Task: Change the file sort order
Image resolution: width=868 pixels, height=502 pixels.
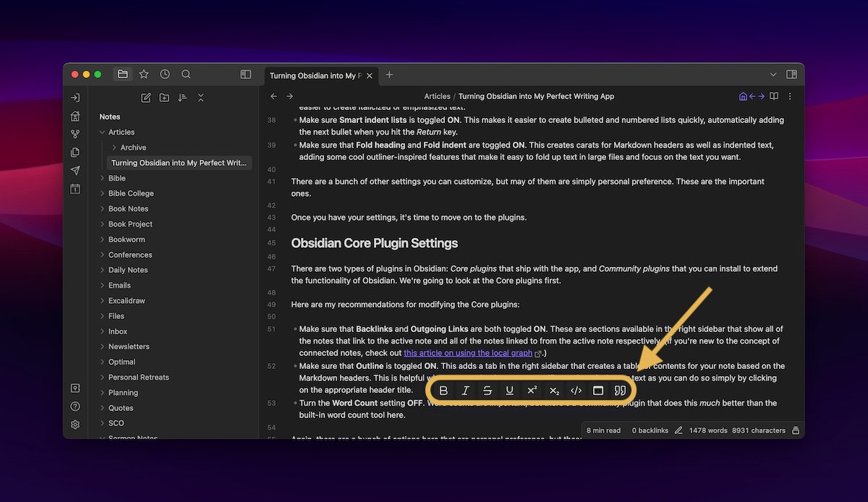Action: click(182, 98)
